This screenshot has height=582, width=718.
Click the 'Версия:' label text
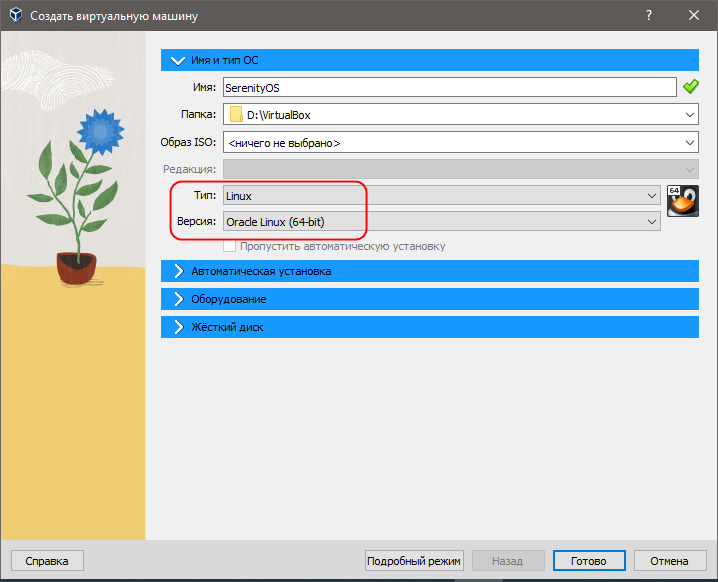point(196,222)
